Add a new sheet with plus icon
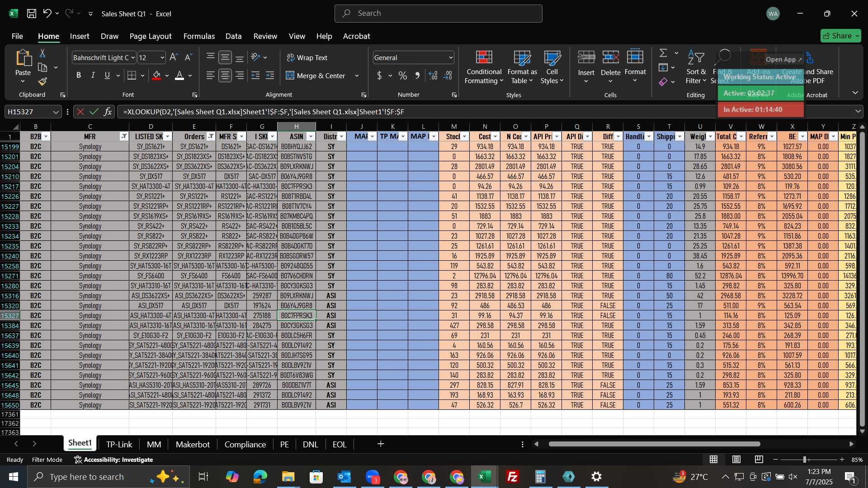 pos(381,444)
